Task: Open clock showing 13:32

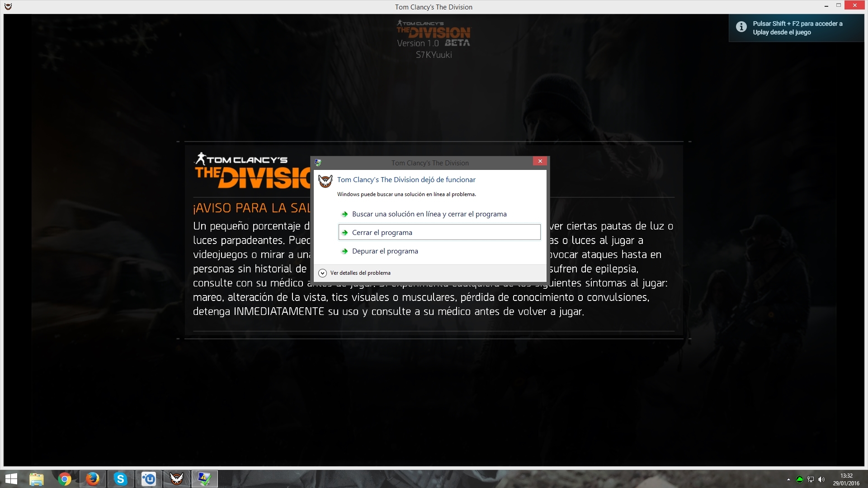Action: tap(846, 479)
